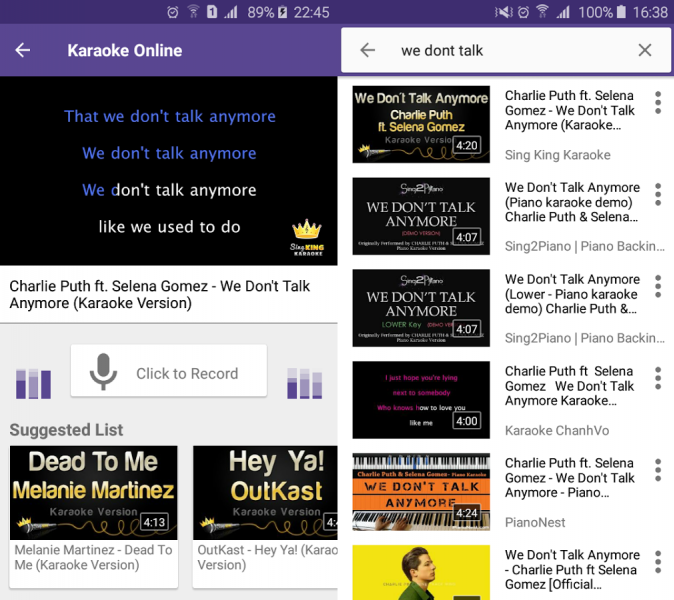Click the search field containing 'we dont talk'
This screenshot has height=600, width=674.
tap(506, 50)
